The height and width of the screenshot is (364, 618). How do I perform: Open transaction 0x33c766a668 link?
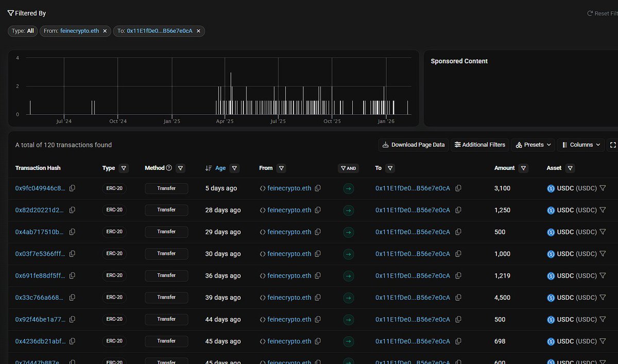click(40, 298)
